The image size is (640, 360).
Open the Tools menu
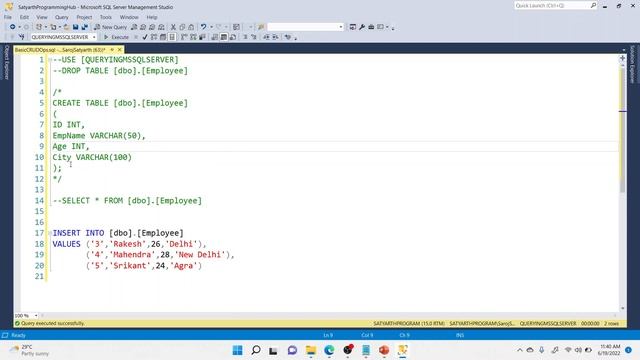[106, 17]
